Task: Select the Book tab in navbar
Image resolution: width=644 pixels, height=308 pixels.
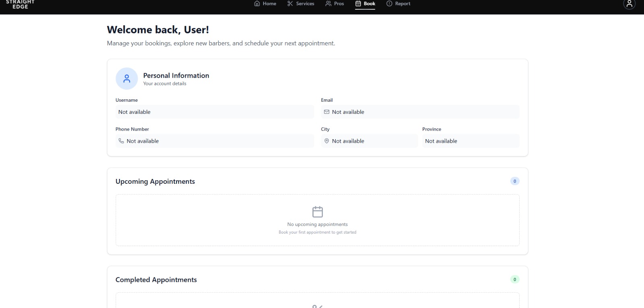Action: click(x=365, y=4)
